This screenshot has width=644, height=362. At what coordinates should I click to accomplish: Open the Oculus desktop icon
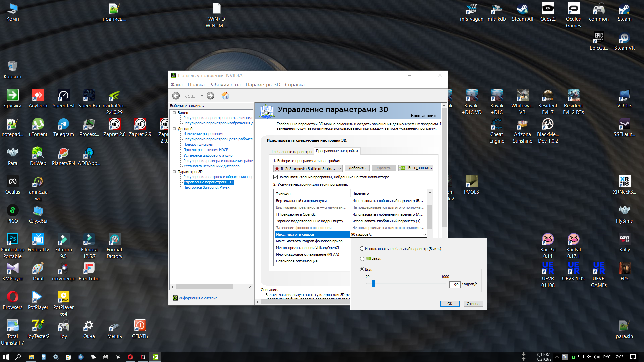click(x=13, y=185)
